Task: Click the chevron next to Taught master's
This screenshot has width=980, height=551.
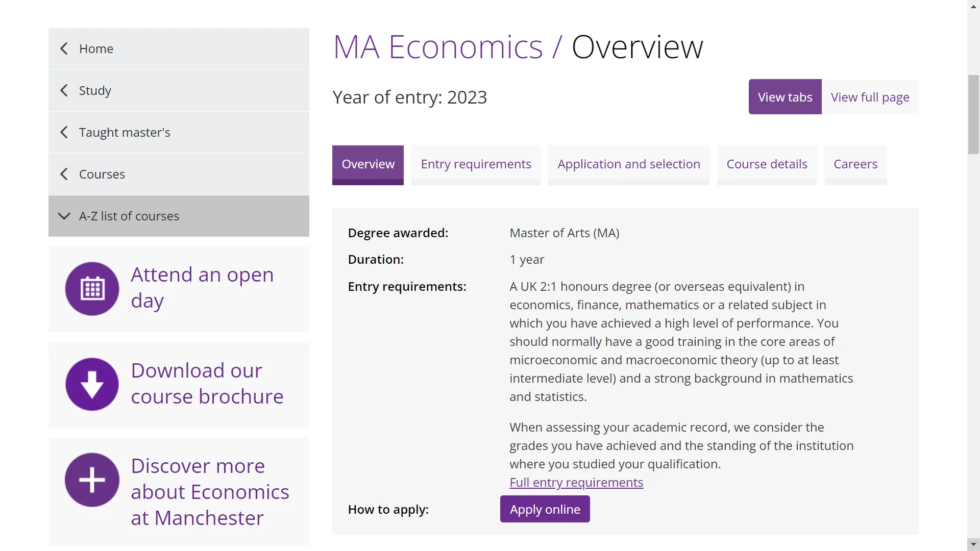Action: tap(64, 133)
